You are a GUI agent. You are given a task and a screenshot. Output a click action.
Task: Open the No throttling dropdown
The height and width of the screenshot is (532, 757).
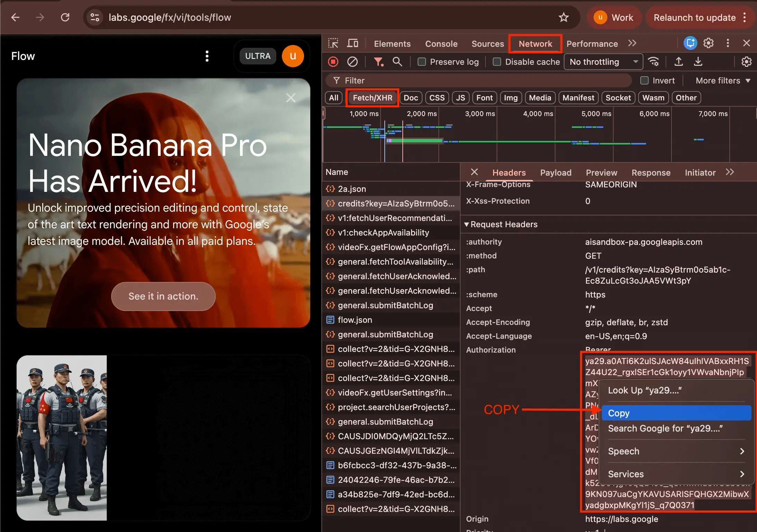[x=603, y=62]
